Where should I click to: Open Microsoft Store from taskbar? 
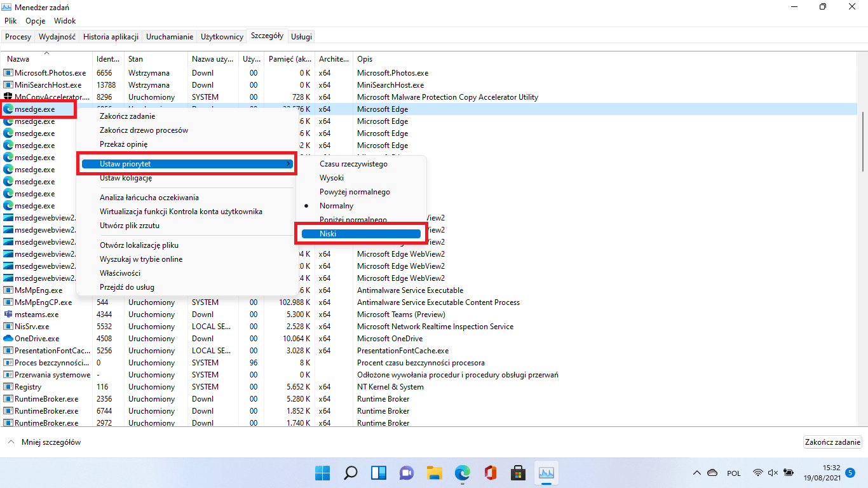tap(518, 473)
